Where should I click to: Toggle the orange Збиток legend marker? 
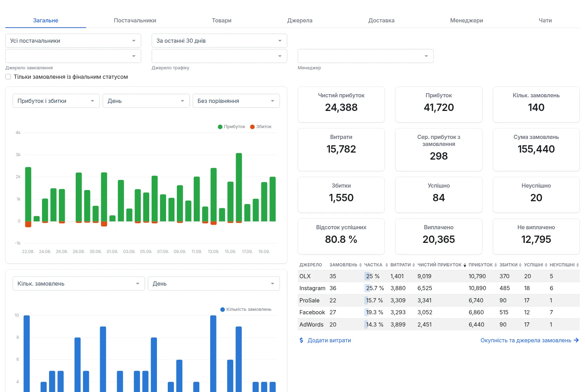pos(252,127)
